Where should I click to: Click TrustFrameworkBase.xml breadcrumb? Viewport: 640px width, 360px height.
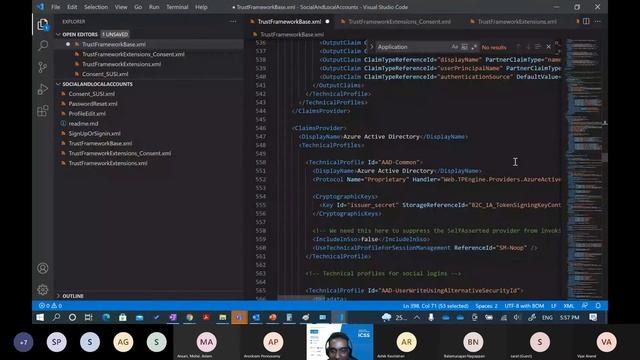[x=292, y=34]
